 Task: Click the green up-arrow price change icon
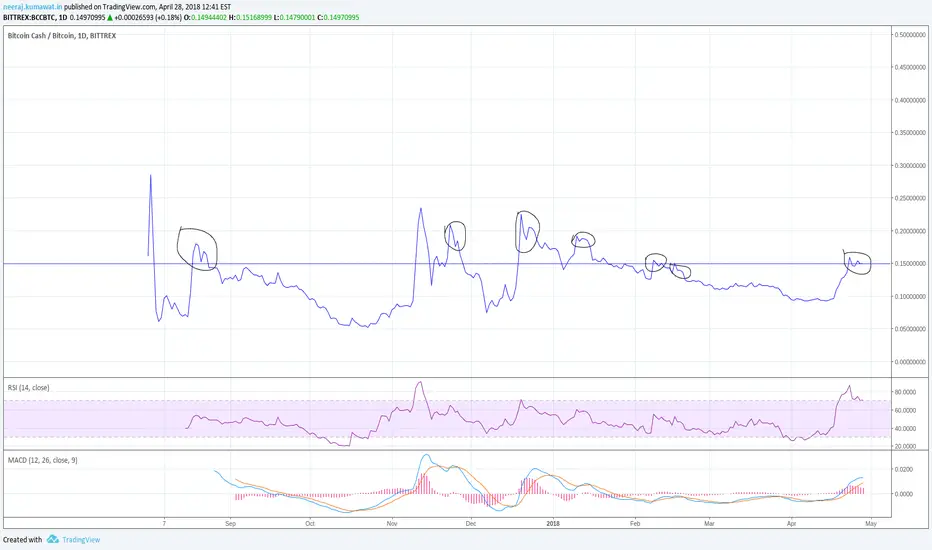pos(110,17)
